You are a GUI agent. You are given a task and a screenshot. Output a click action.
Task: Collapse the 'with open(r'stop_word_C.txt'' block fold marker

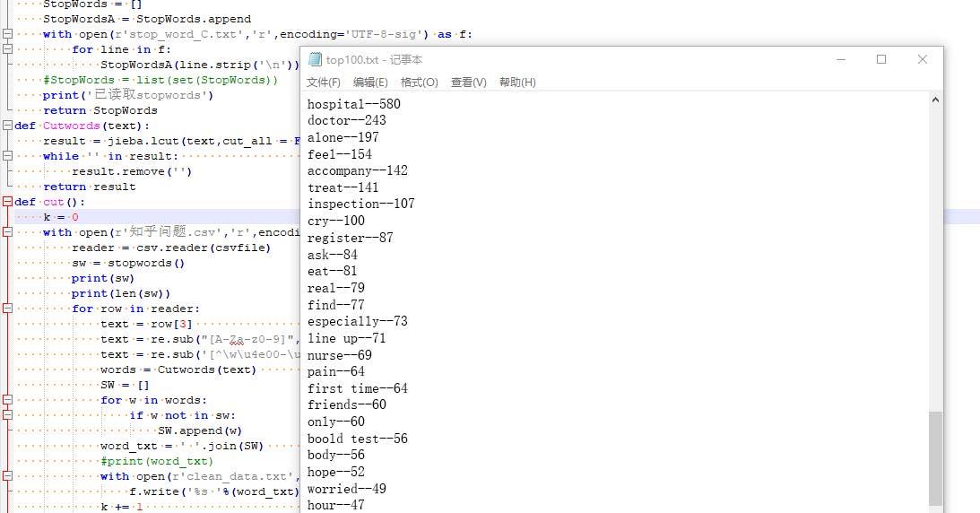(x=7, y=34)
